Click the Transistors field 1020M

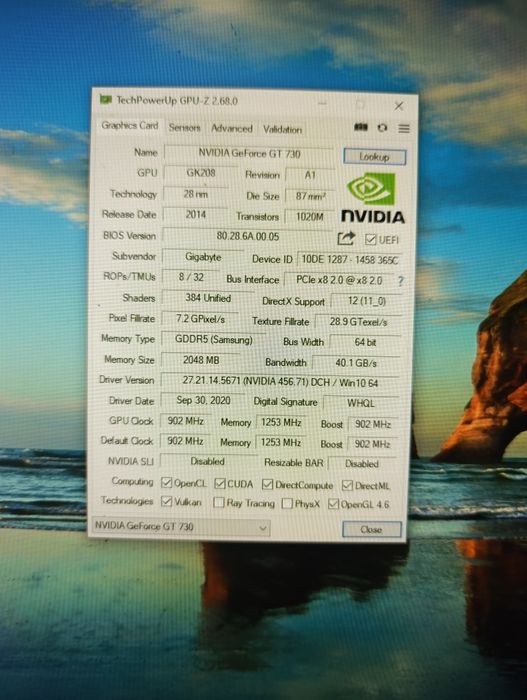(x=310, y=217)
